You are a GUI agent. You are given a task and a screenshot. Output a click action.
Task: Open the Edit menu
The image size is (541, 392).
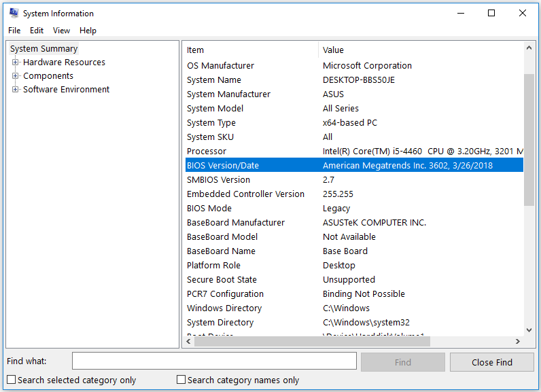pyautogui.click(x=37, y=31)
